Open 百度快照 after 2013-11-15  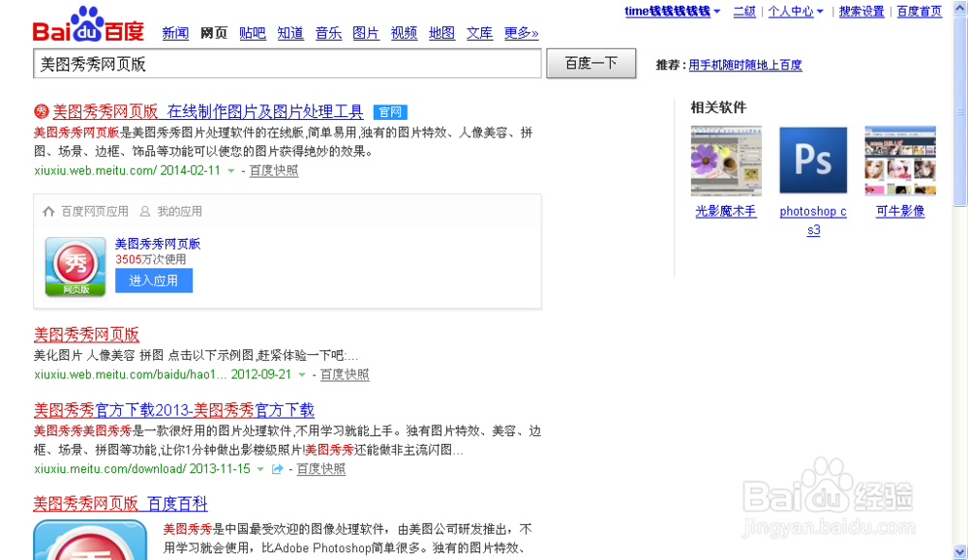coord(321,469)
